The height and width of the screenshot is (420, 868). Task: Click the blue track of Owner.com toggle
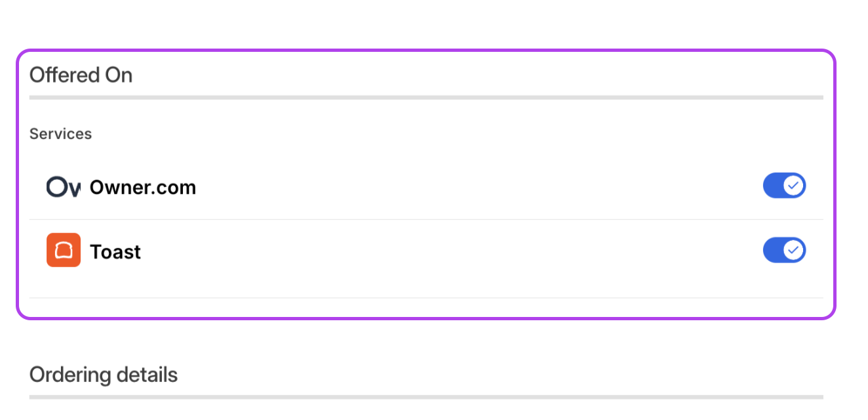[x=773, y=186]
